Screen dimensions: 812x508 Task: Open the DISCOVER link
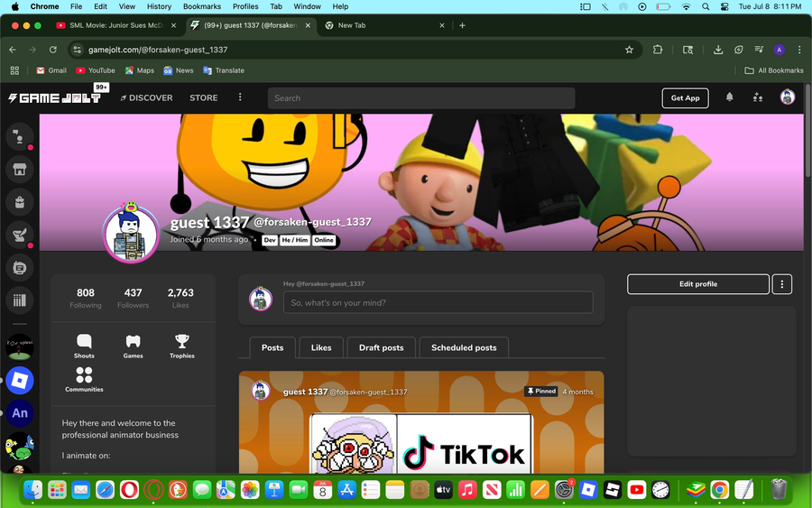[146, 97]
